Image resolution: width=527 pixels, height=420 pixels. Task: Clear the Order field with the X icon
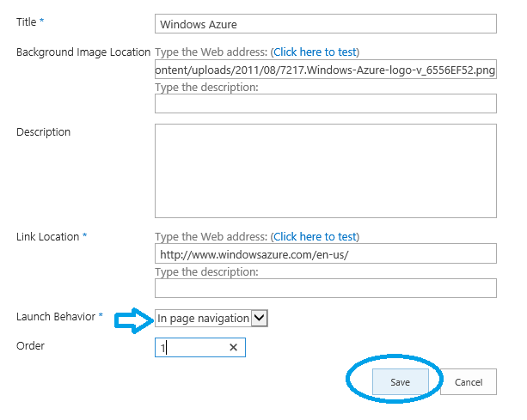233,347
